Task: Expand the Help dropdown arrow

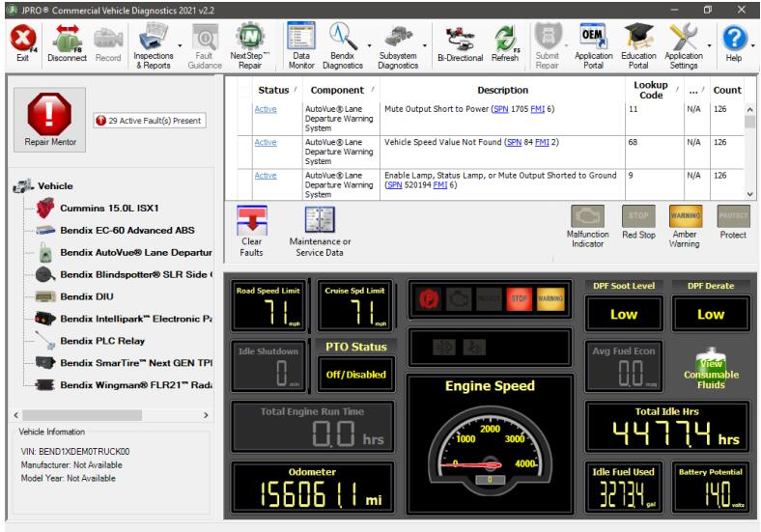Action: 752,46
